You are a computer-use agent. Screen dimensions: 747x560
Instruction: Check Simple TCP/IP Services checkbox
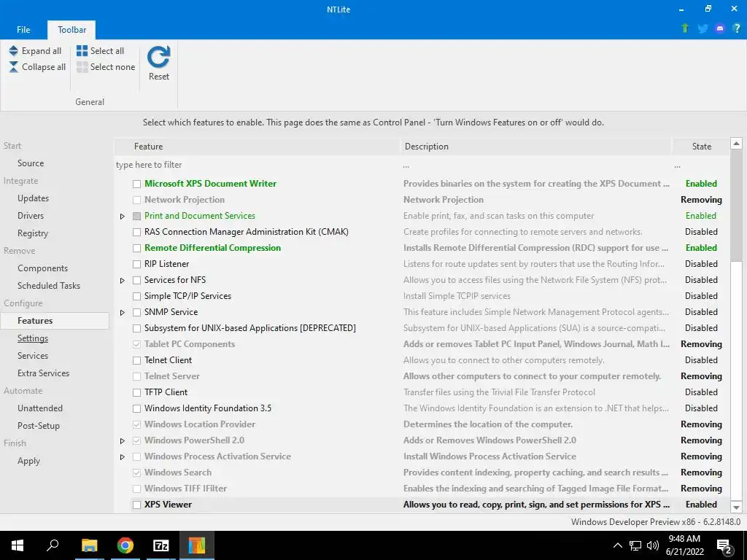136,296
